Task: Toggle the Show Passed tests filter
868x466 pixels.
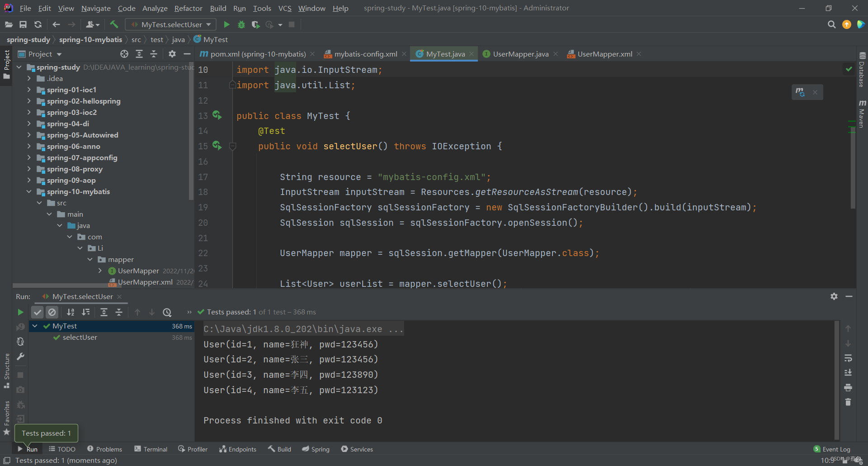Action: click(x=37, y=312)
